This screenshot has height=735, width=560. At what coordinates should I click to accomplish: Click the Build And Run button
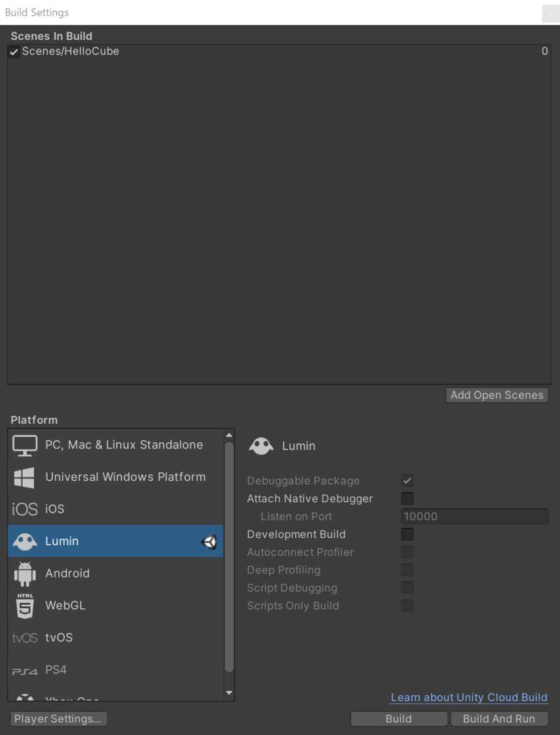click(x=499, y=718)
